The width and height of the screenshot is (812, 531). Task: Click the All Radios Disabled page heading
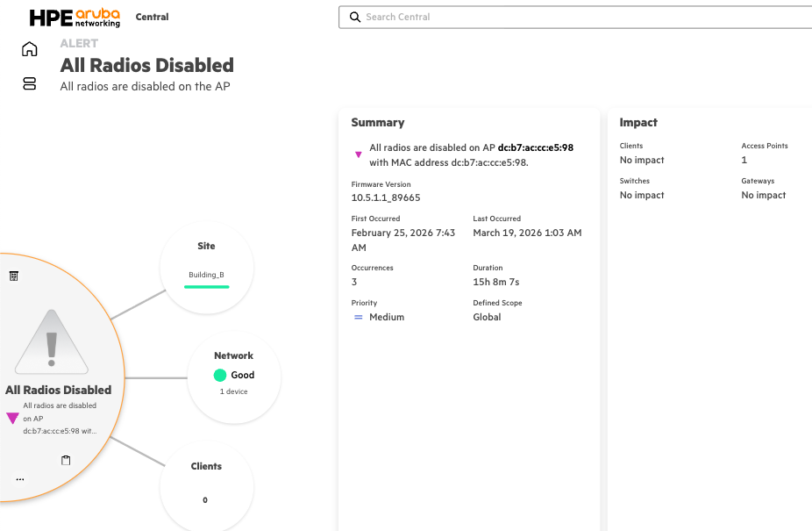(147, 65)
